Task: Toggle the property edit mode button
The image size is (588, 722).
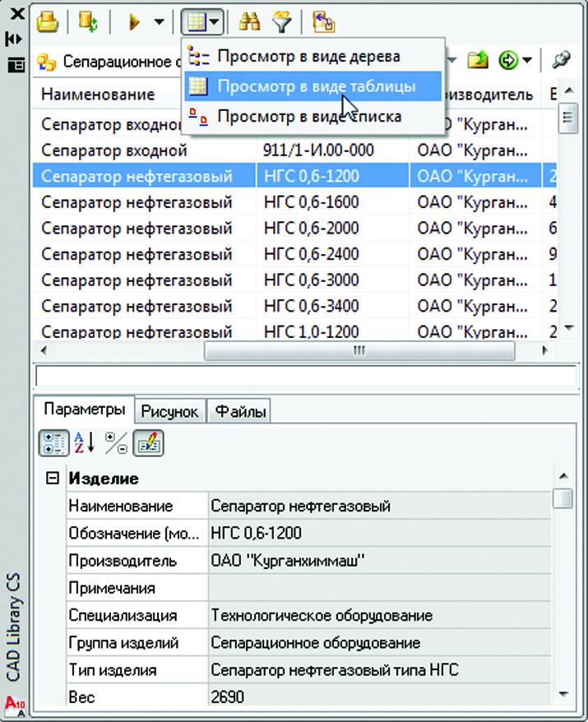Action: point(147,443)
